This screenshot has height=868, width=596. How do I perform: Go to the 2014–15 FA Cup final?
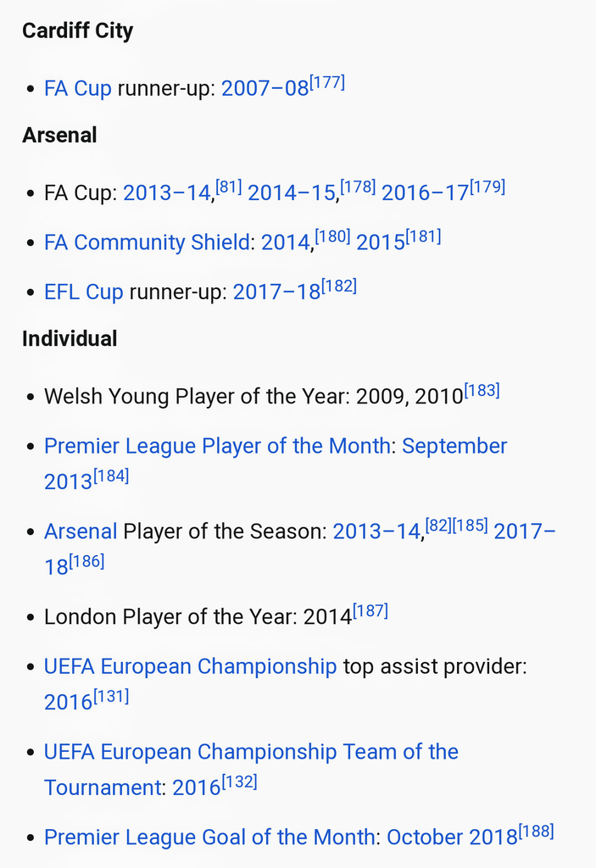click(x=291, y=193)
